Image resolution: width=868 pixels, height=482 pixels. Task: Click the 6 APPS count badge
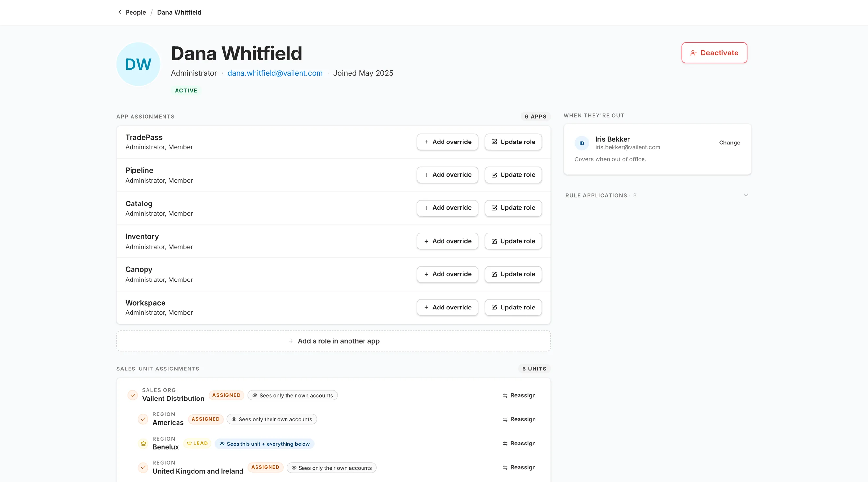[535, 116]
